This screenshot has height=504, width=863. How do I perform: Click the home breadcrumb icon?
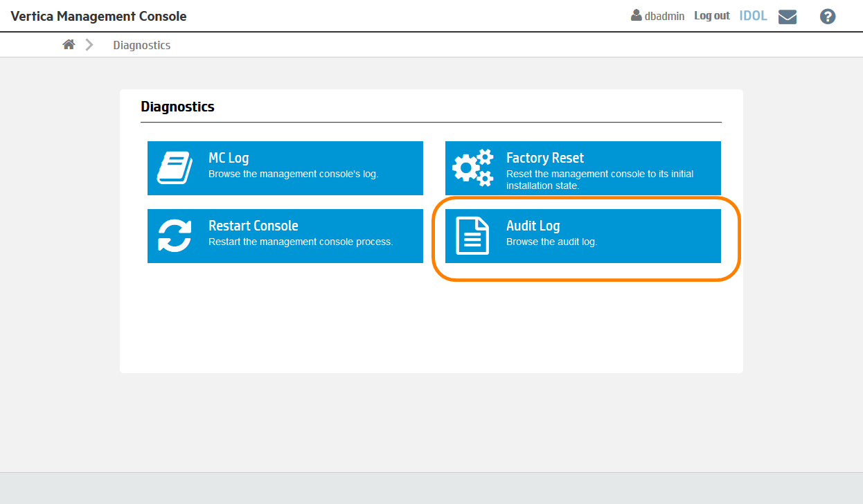69,44
